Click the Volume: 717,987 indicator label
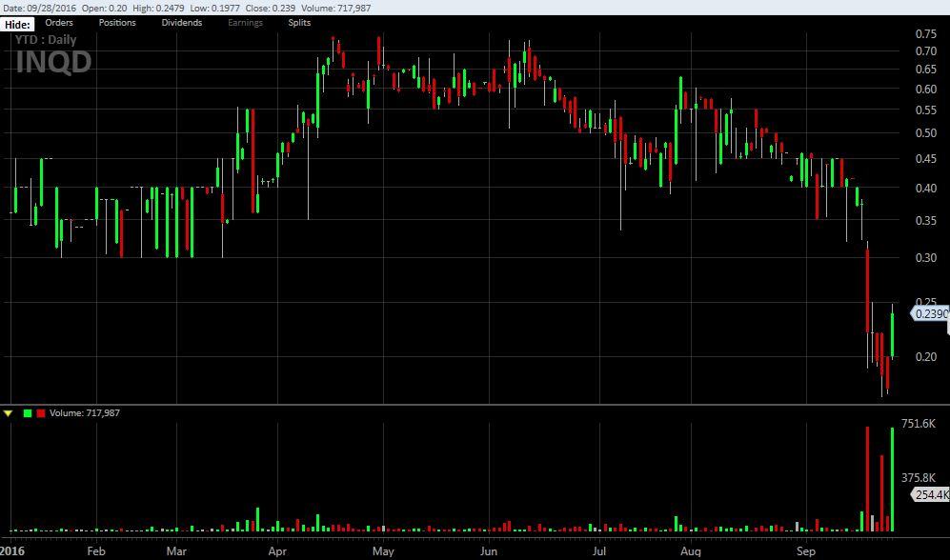The width and height of the screenshot is (950, 560). (x=85, y=413)
